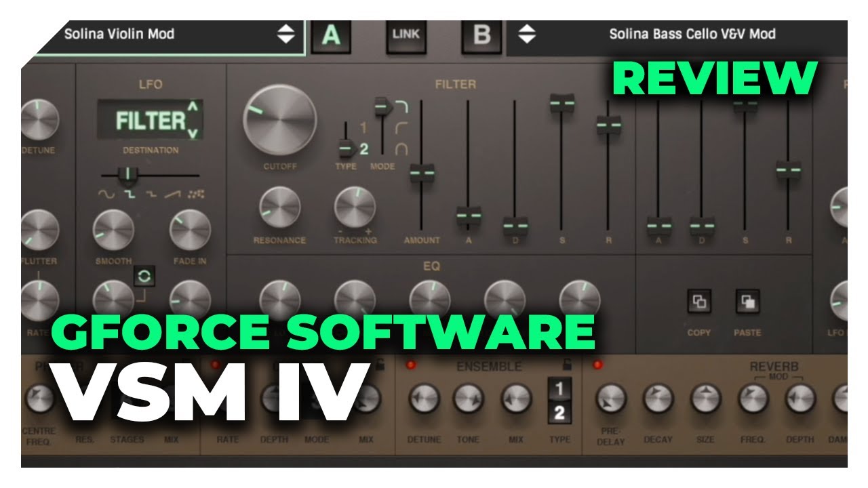Click the Ensemble DETUNE knob
Screen dimensions: 868x488
(x=425, y=399)
